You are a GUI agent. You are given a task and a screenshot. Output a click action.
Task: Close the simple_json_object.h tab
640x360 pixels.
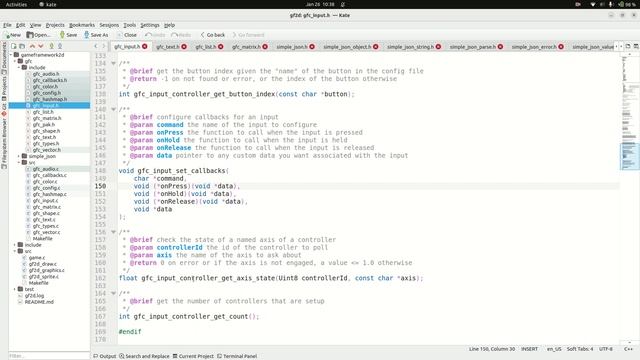(x=376, y=47)
